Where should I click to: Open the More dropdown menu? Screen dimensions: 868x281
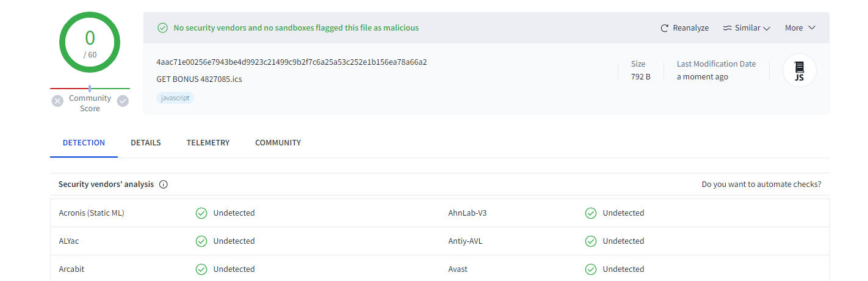[x=800, y=28]
